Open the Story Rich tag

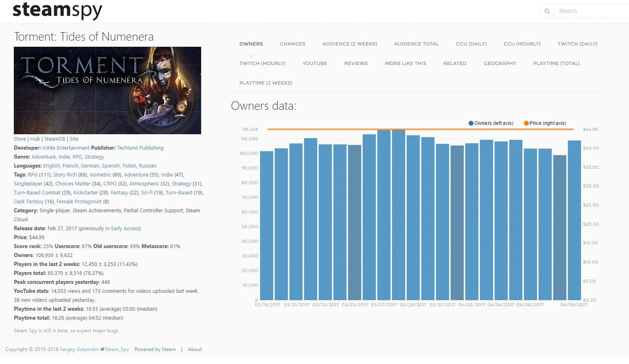coord(65,175)
